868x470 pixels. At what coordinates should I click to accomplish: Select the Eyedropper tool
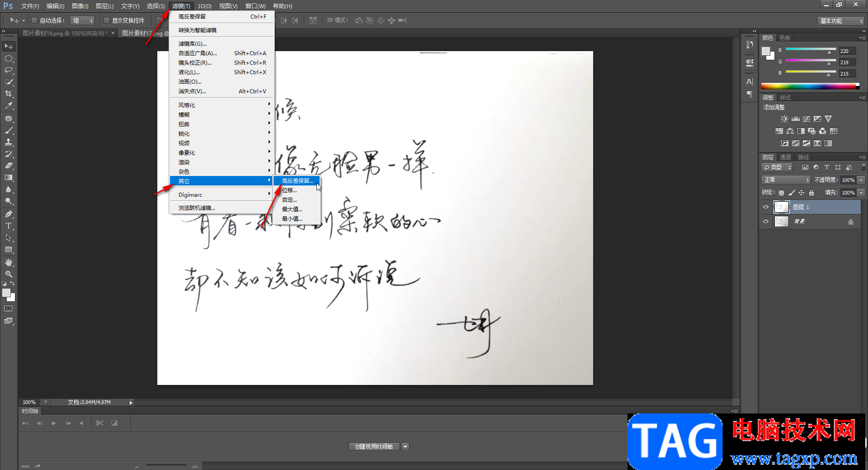pos(9,105)
